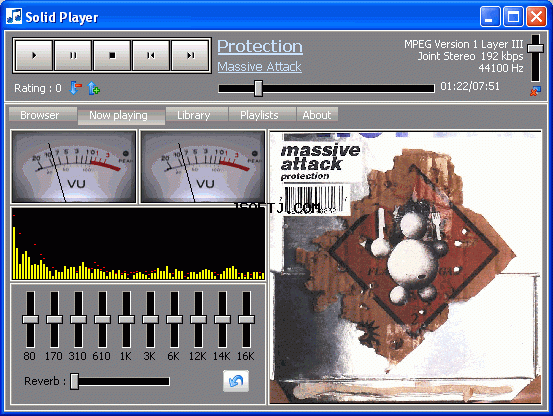The width and height of the screenshot is (553, 416).
Task: Decrease rating with the down arrow icon
Action: point(75,88)
